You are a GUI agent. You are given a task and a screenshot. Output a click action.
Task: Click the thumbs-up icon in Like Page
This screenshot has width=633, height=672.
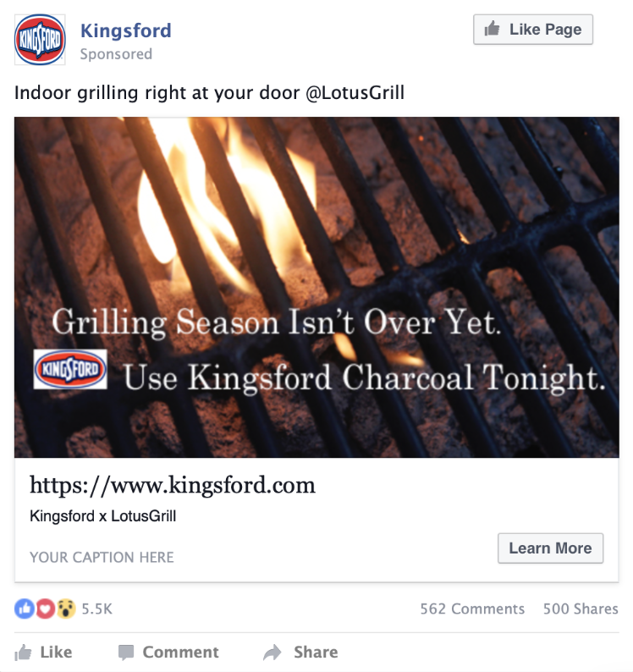point(492,29)
